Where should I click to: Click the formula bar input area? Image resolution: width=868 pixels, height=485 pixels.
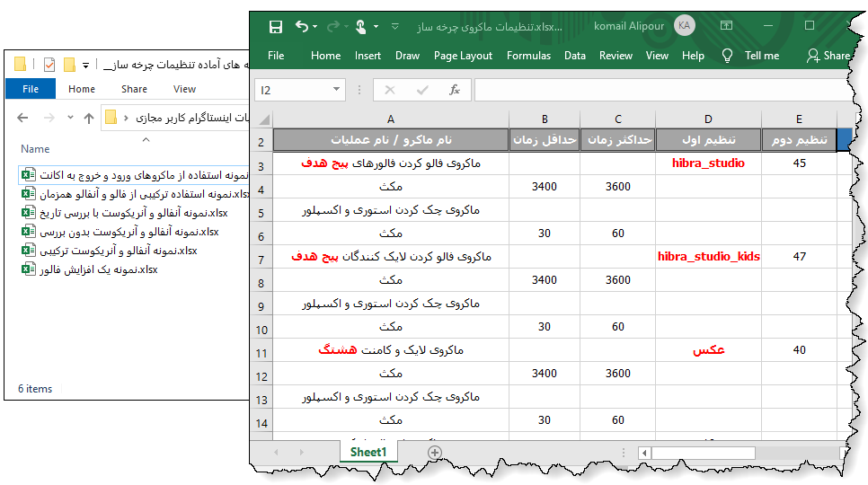(661, 90)
